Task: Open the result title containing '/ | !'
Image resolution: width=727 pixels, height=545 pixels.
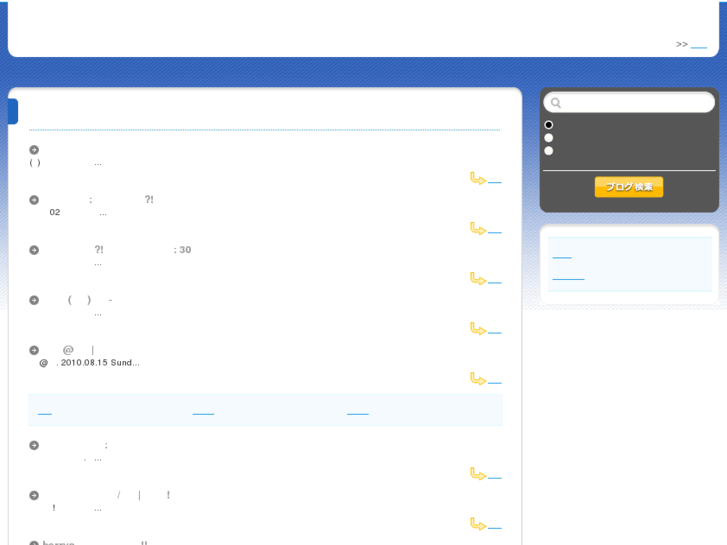Action: [107, 495]
